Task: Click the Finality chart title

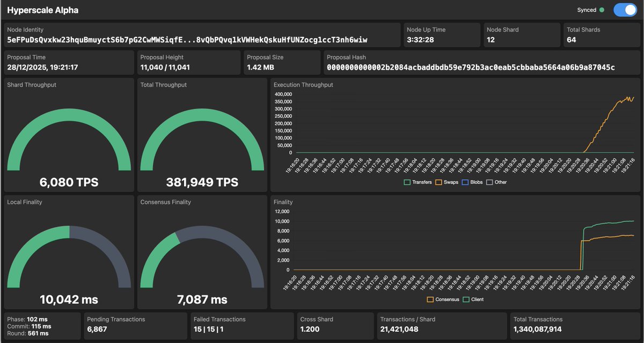Action: click(283, 202)
